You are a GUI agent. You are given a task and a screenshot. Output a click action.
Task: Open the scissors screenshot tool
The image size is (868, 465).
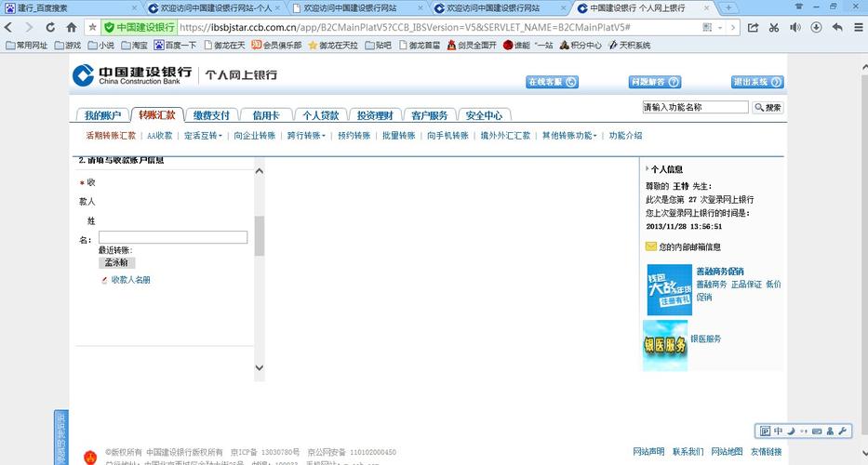pos(774,27)
